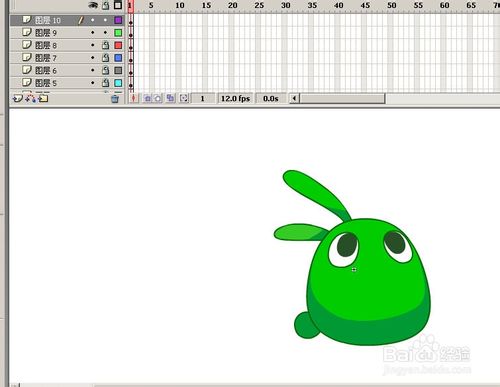
Task: Click frame 30 on the timeline ruler
Action: point(285,5)
